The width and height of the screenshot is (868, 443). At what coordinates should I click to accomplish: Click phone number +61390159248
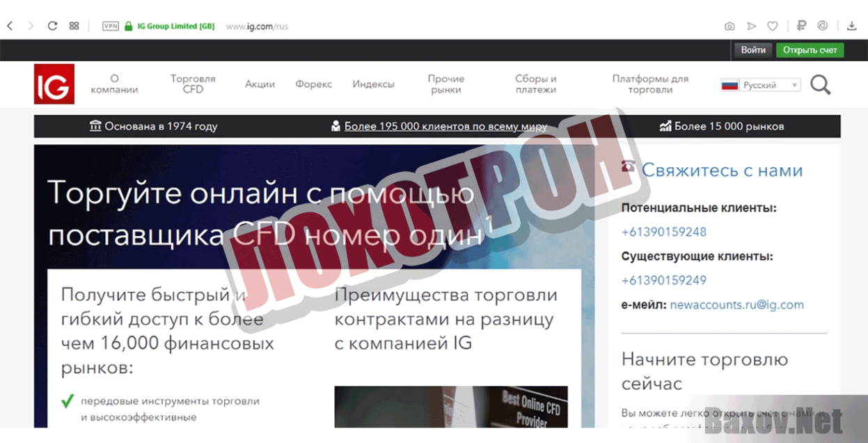[x=663, y=232]
